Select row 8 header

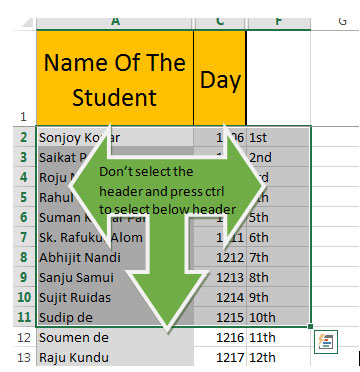coord(23,257)
